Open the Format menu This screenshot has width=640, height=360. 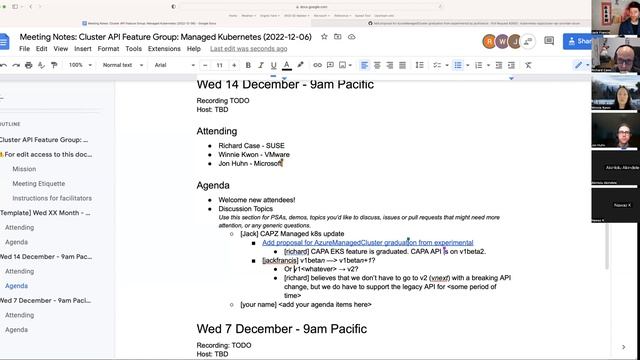point(108,49)
